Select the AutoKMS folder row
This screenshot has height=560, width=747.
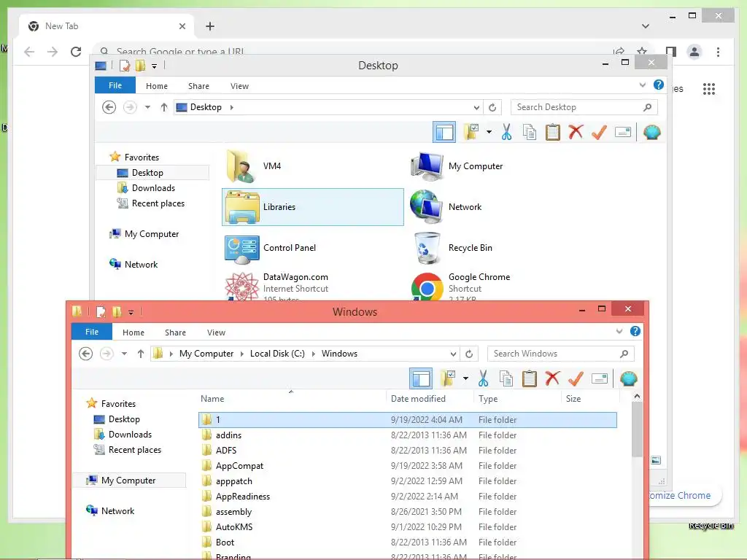[407, 526]
